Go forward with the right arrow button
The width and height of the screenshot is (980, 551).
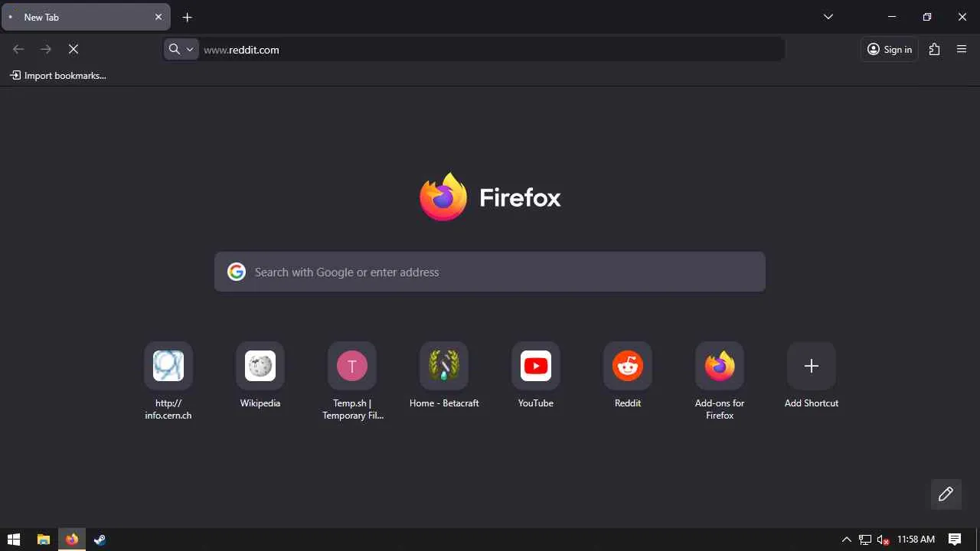tap(46, 49)
